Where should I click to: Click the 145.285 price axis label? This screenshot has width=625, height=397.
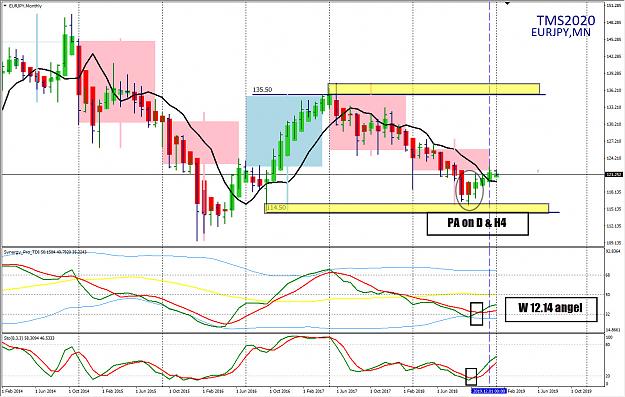click(613, 39)
